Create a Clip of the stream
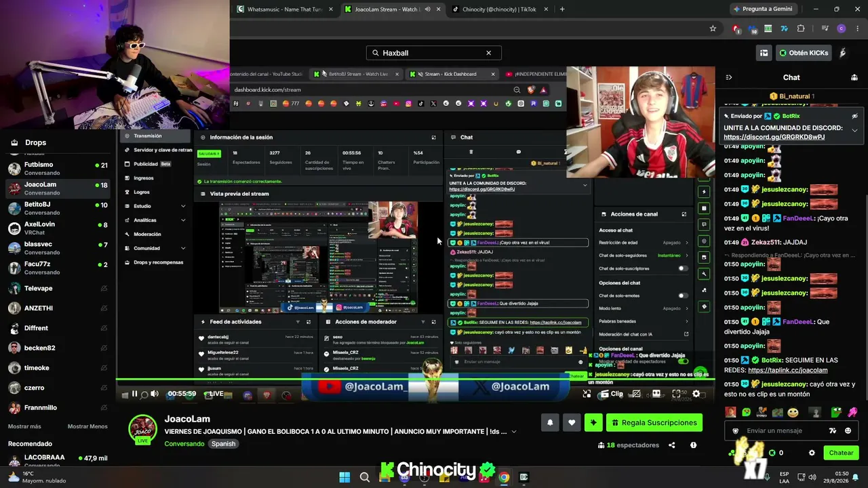 (611, 394)
